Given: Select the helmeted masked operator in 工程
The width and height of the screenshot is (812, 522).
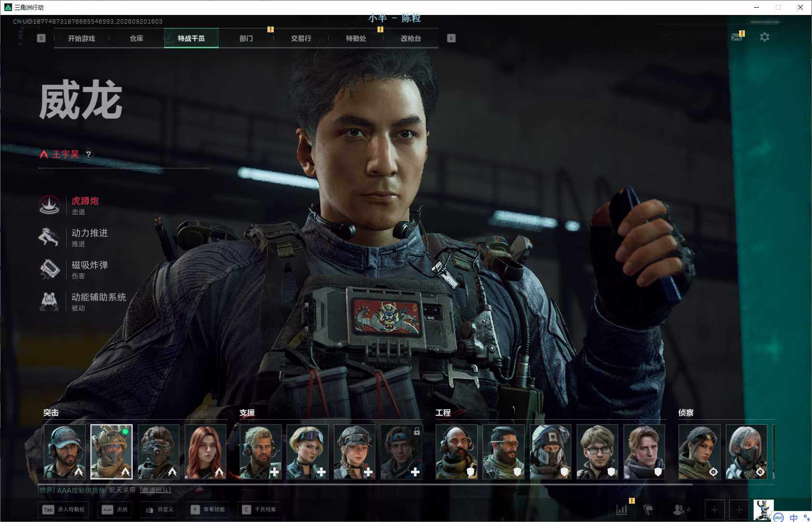Looking at the screenshot, I should (550, 452).
